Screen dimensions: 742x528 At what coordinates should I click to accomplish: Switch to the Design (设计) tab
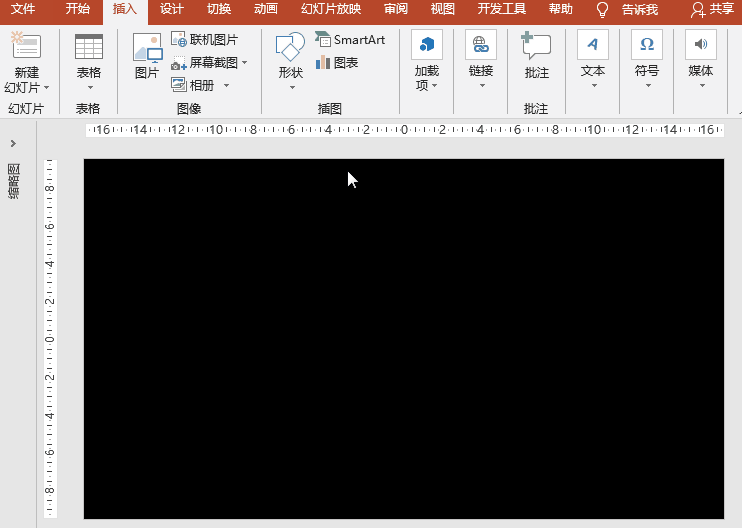click(171, 9)
